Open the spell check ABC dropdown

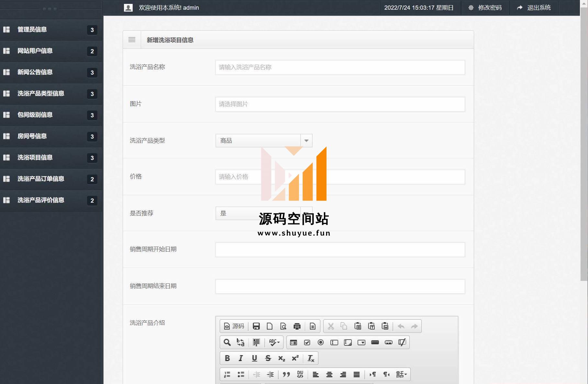pyautogui.click(x=274, y=342)
